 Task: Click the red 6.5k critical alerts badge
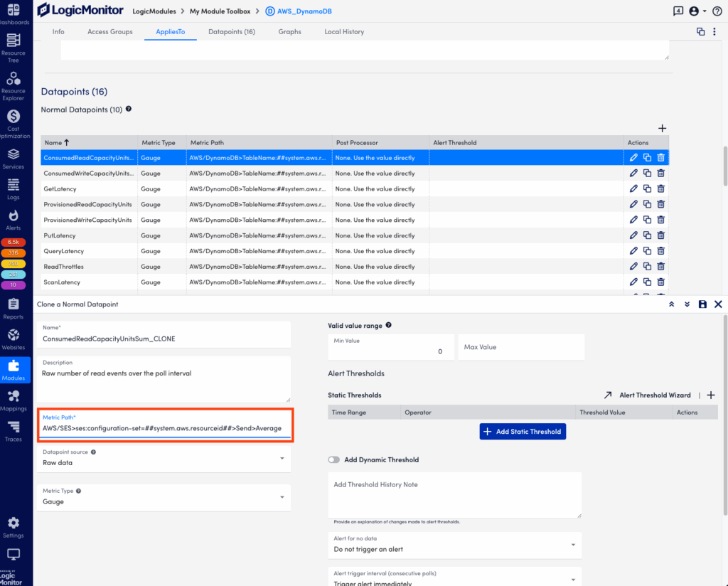coord(14,242)
